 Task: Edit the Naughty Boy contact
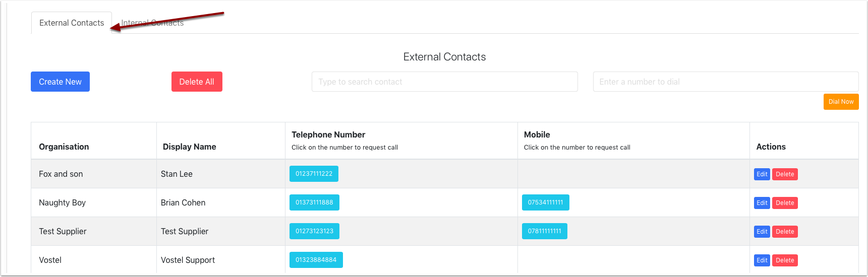[762, 203]
